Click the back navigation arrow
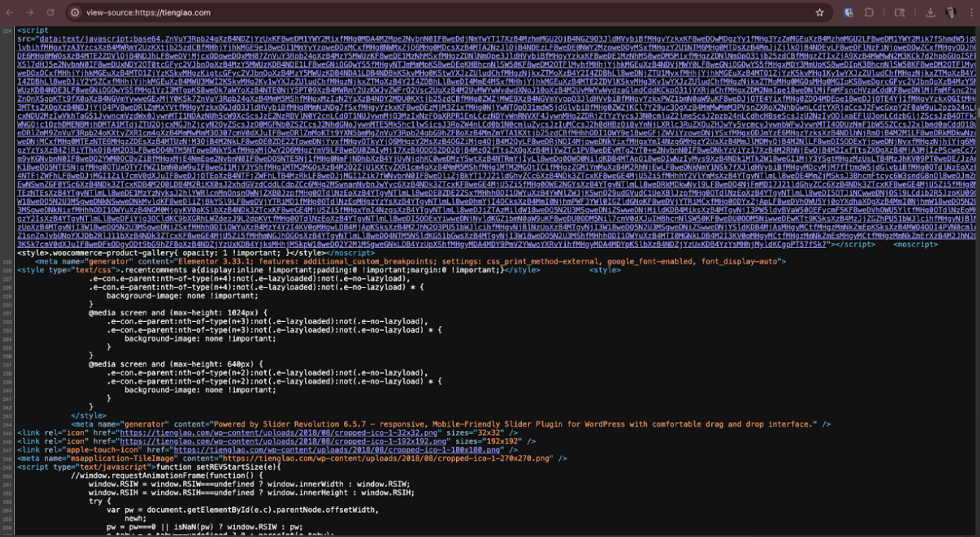This screenshot has width=980, height=537. point(10,12)
